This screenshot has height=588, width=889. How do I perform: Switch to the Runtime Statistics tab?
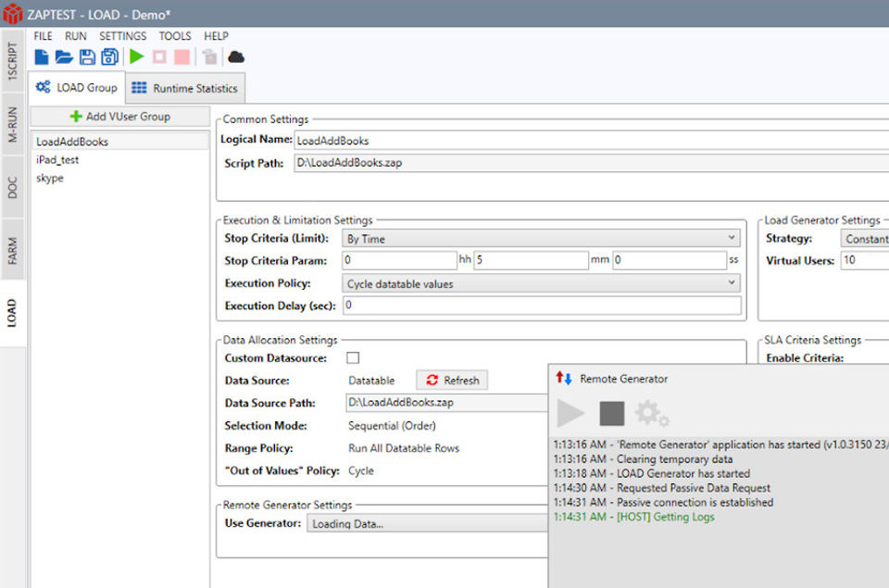coord(185,89)
